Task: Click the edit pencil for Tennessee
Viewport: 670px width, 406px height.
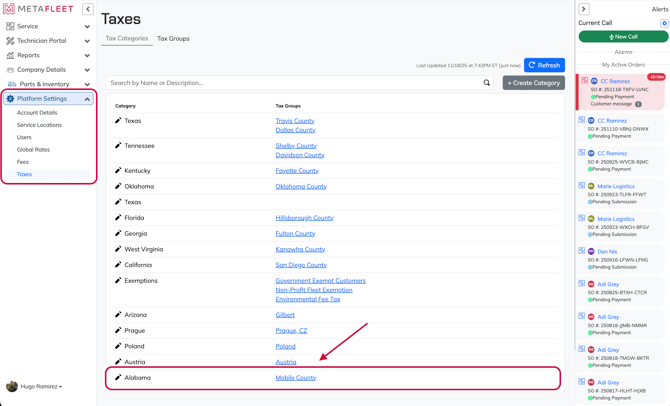Action: point(118,146)
